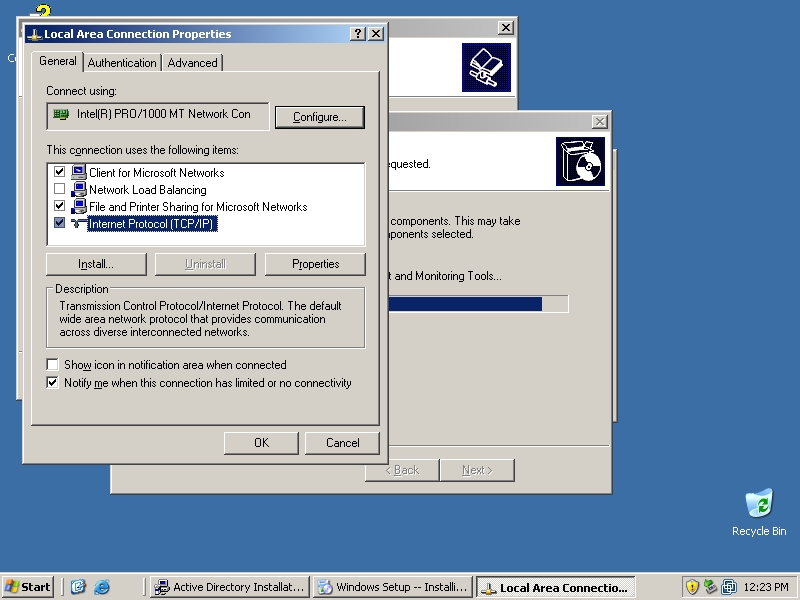Viewport: 800px width, 600px height.
Task: Enable Network Load Balancing checkbox
Action: [60, 189]
